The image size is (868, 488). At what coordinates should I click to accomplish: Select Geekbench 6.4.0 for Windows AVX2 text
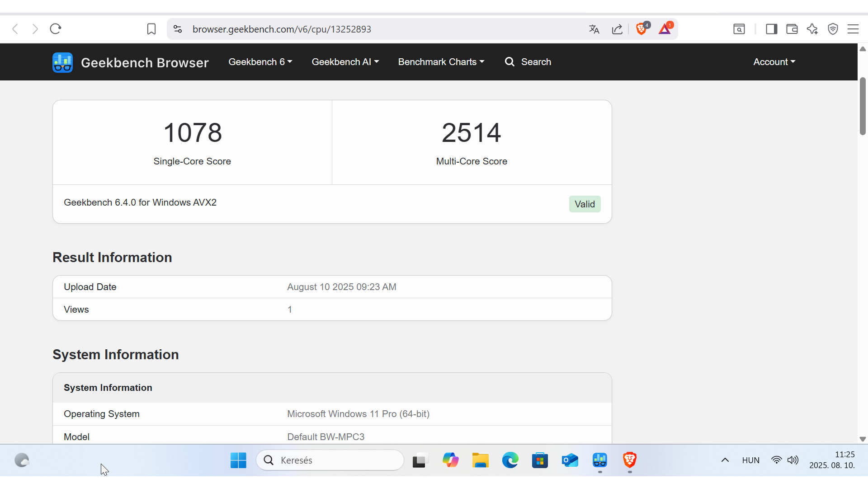click(140, 202)
